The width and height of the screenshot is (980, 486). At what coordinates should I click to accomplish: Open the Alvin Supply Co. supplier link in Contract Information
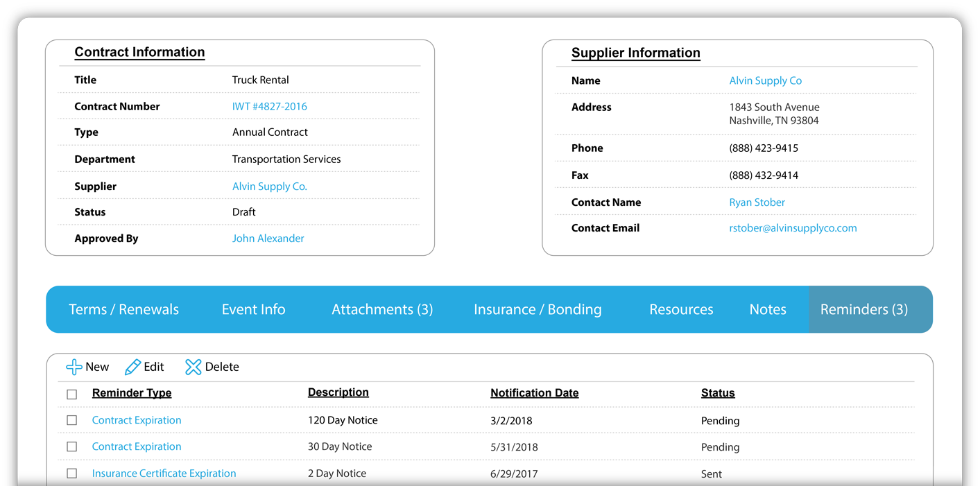[x=269, y=186]
